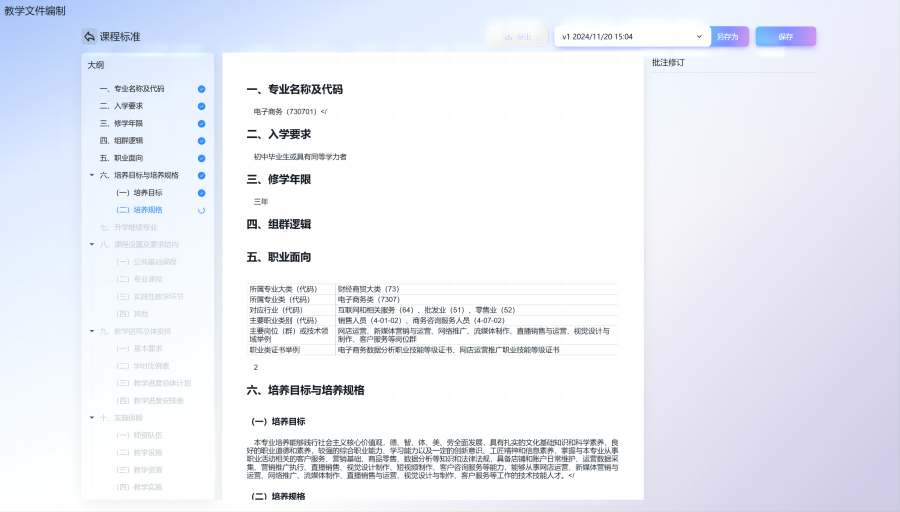Screen dimensions: 900x512
Task: Click the check icon for 六、培养目标与培养规格
Action: tap(201, 175)
